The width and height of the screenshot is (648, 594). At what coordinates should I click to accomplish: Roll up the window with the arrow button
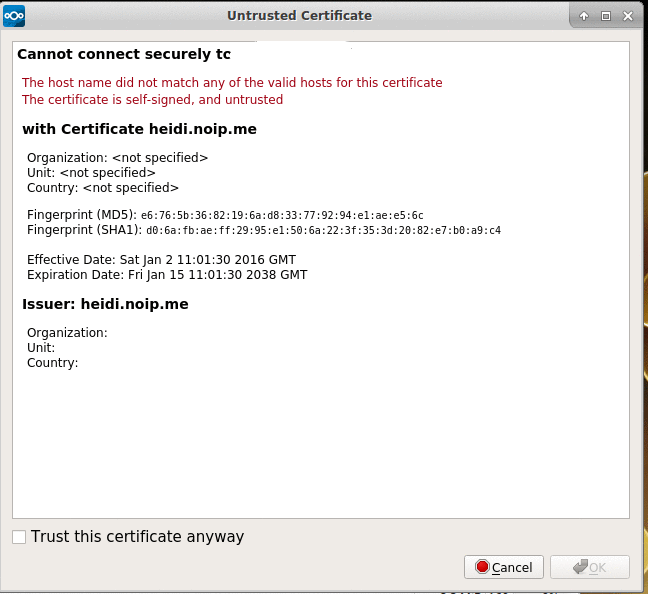click(x=585, y=16)
